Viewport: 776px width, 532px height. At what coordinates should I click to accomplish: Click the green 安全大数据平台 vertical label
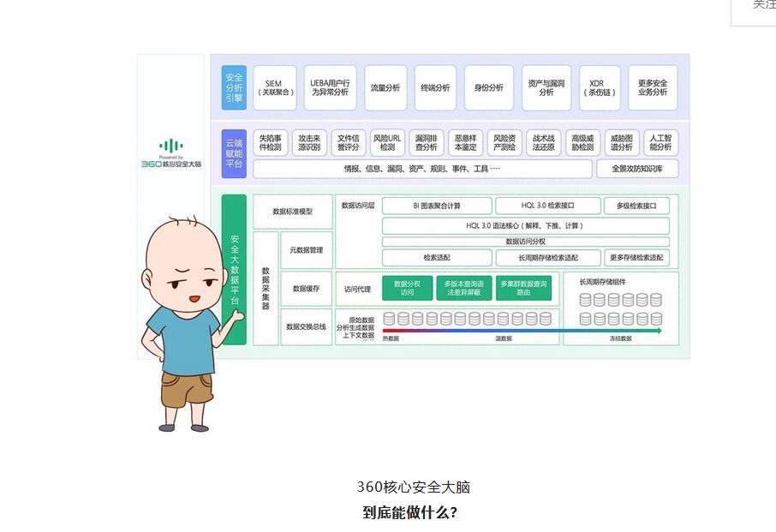pyautogui.click(x=234, y=270)
